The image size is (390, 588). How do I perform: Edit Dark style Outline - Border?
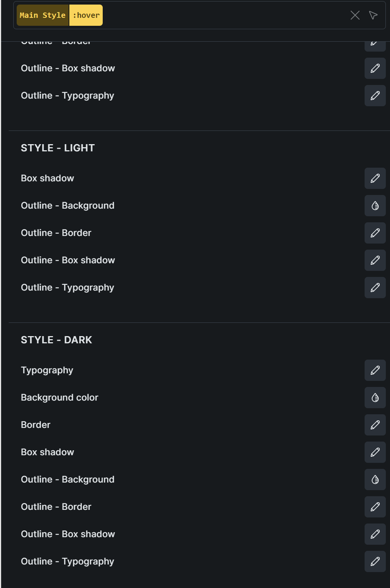375,507
